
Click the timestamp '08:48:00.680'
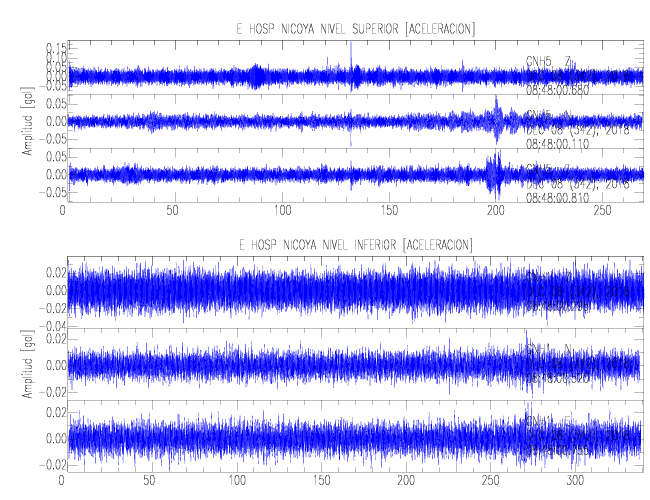coord(557,90)
